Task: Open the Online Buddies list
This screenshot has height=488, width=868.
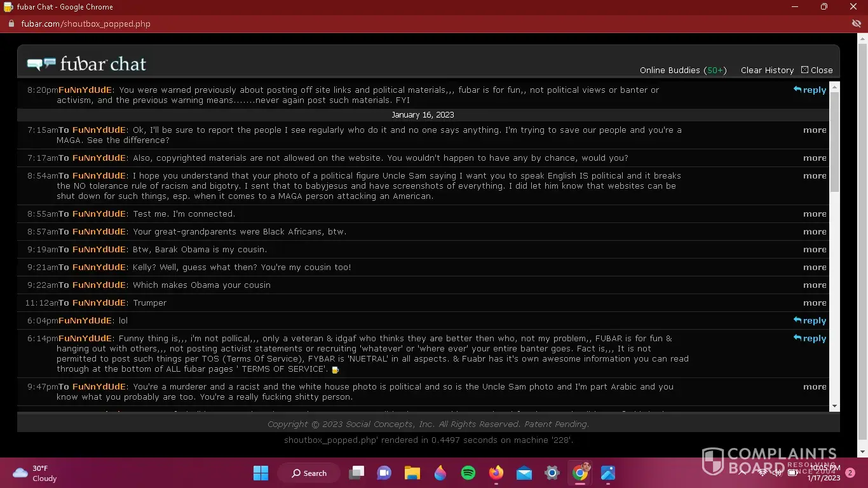Action: click(x=683, y=71)
